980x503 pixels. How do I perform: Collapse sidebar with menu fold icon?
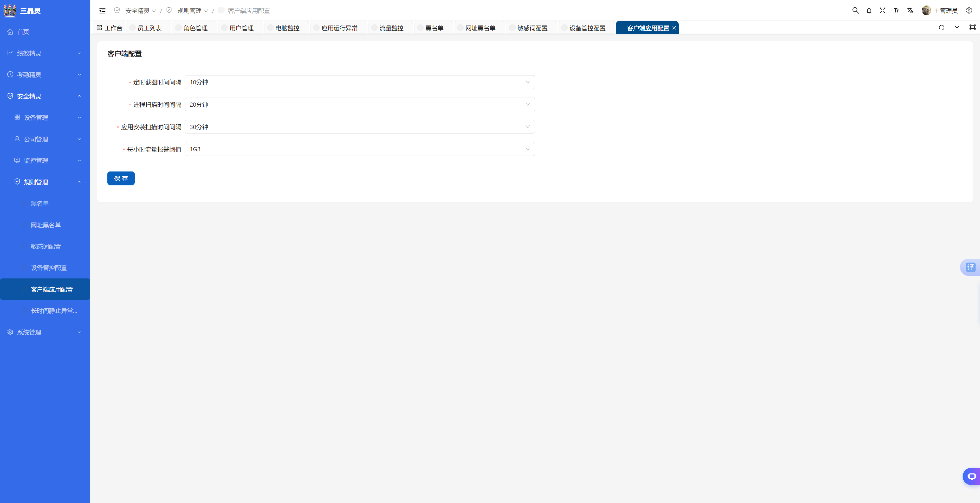pos(102,11)
